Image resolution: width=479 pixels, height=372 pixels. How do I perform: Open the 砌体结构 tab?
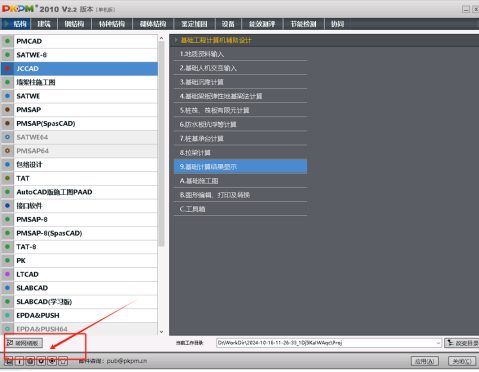pyautogui.click(x=153, y=24)
